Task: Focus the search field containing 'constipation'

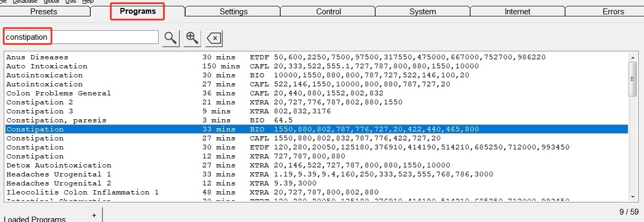Action: (81, 37)
